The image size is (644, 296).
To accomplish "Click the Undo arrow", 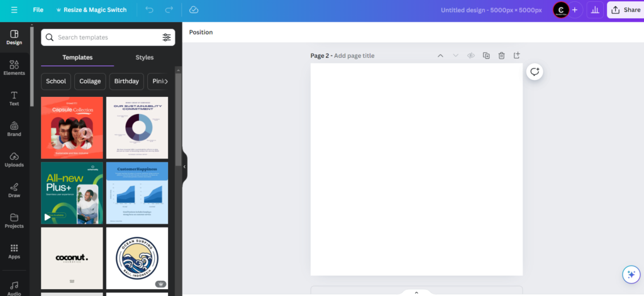I will pos(149,10).
